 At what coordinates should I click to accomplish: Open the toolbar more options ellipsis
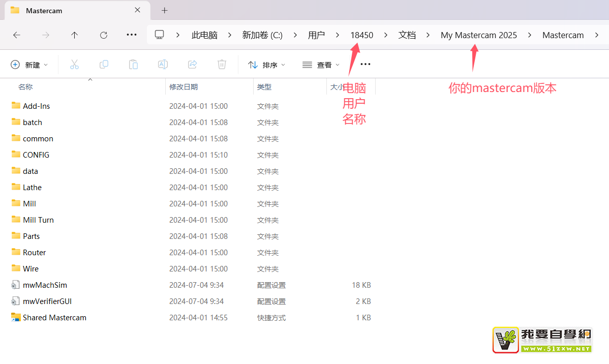[365, 65]
